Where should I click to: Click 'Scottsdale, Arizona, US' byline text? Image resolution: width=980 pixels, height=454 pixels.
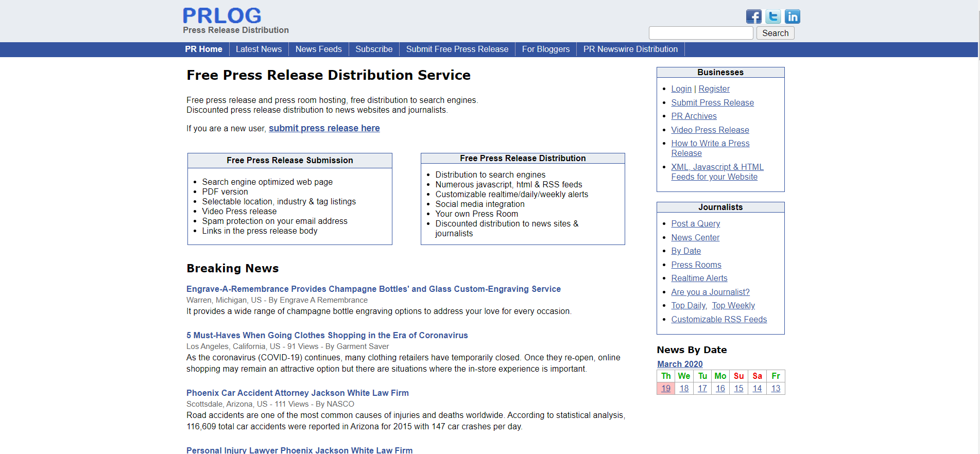pyautogui.click(x=227, y=404)
